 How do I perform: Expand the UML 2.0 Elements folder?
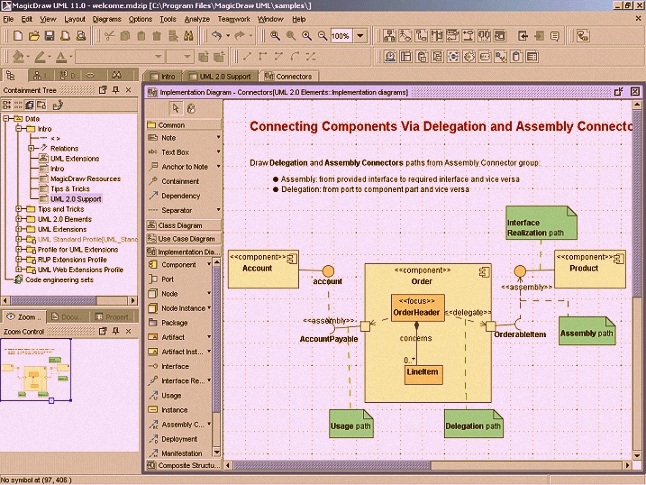pyautogui.click(x=19, y=219)
